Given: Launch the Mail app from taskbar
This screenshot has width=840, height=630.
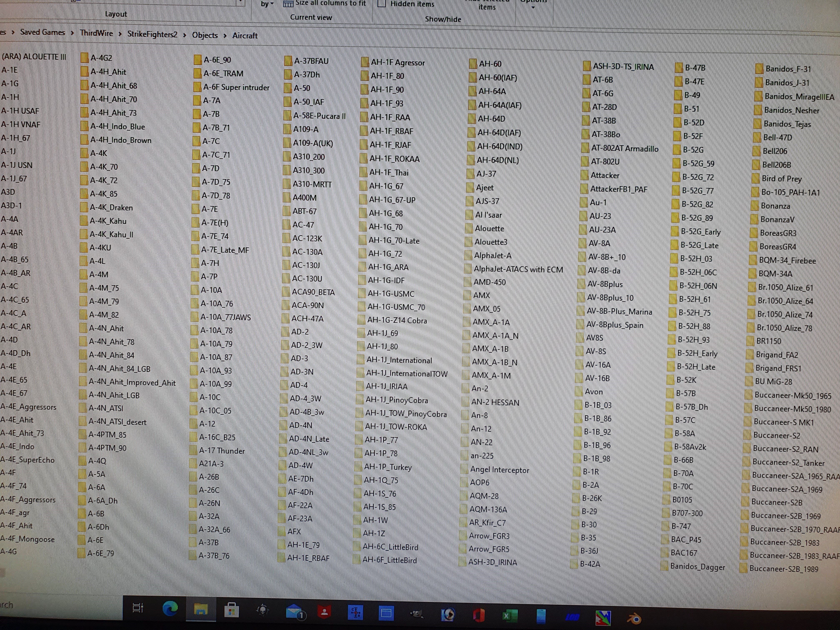Looking at the screenshot, I should pyautogui.click(x=295, y=611).
